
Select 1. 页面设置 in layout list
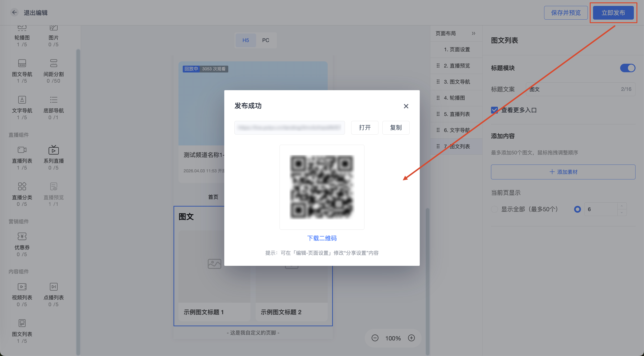pyautogui.click(x=456, y=50)
